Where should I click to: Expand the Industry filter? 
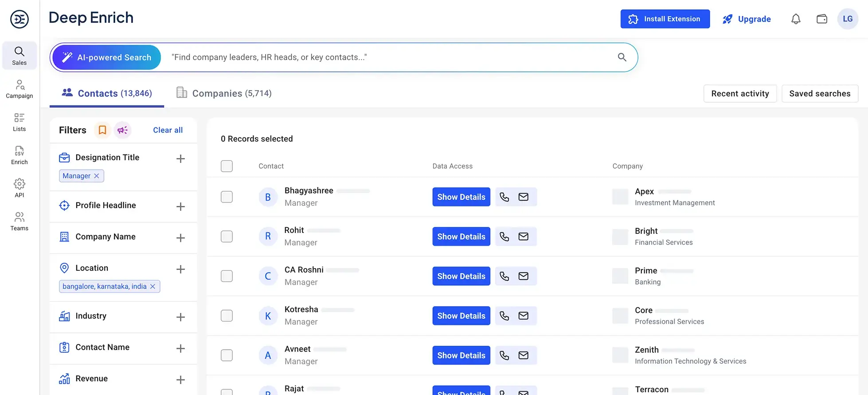coord(180,317)
